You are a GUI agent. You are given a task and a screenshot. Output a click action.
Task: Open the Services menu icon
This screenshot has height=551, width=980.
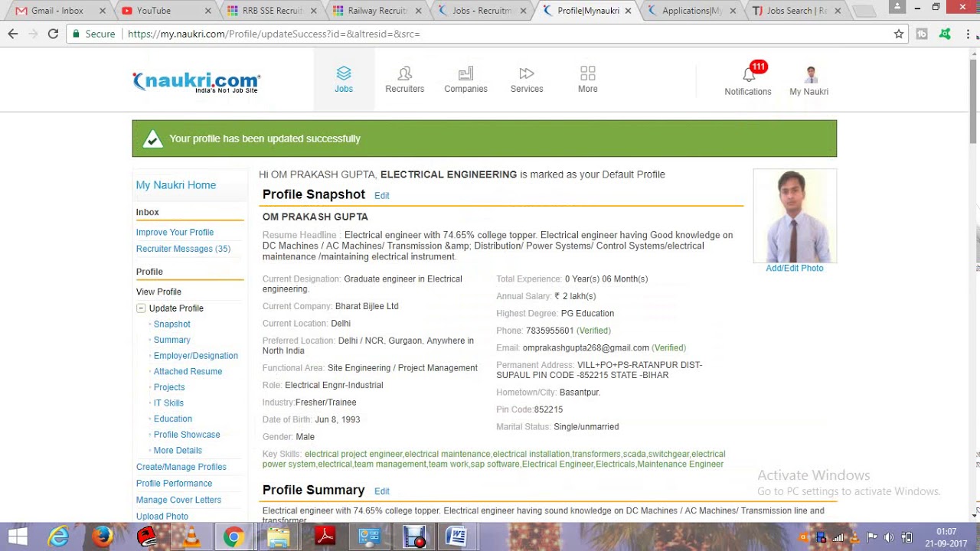coord(527,73)
